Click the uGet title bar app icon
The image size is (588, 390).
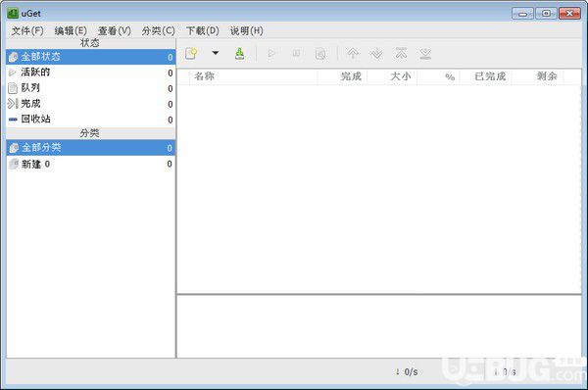pos(13,13)
